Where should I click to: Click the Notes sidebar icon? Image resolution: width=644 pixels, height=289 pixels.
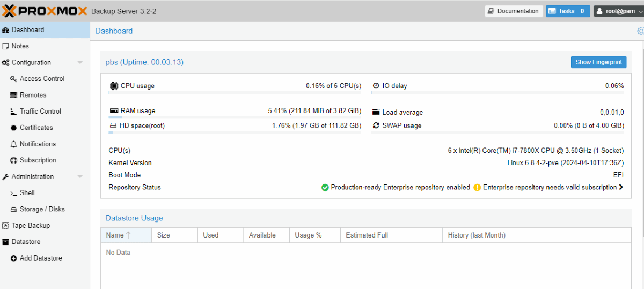pyautogui.click(x=6, y=46)
